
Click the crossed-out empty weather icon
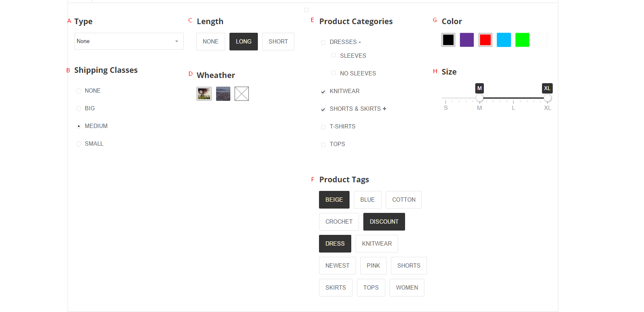[x=241, y=94]
